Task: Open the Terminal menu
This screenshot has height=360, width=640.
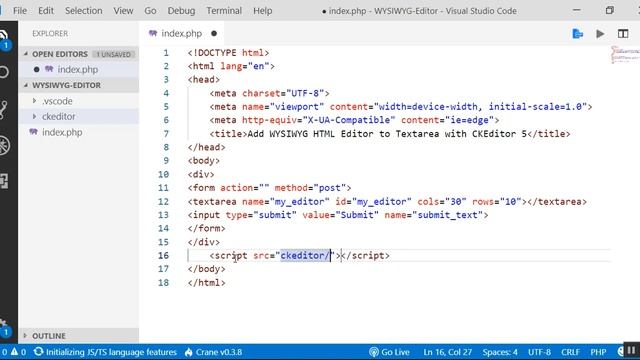Action: (x=224, y=11)
